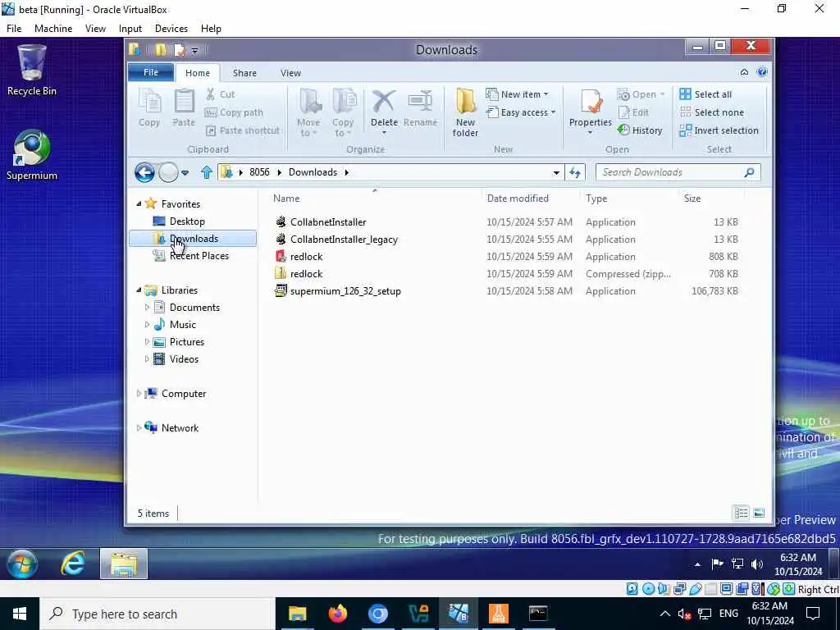Open the VirtualBox Help menu
This screenshot has width=840, height=630.
tap(211, 29)
